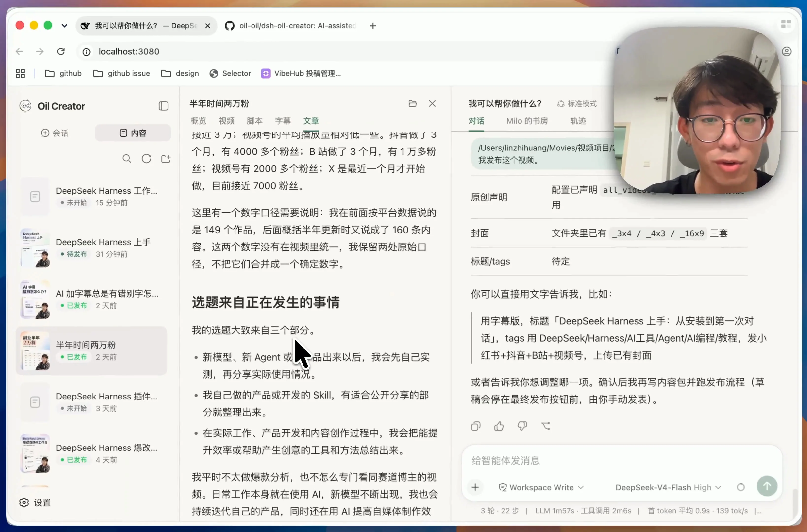Open the design bookmark folder
The width and height of the screenshot is (807, 532).
(180, 73)
